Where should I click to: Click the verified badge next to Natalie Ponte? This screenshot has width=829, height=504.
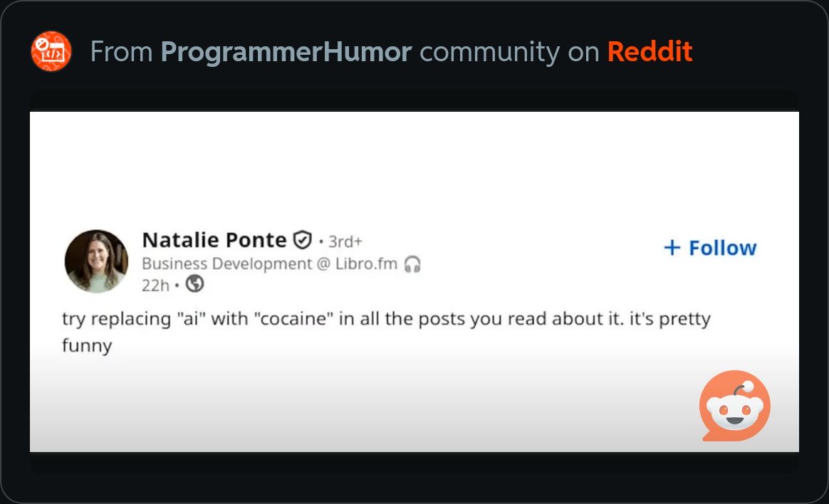coord(303,240)
